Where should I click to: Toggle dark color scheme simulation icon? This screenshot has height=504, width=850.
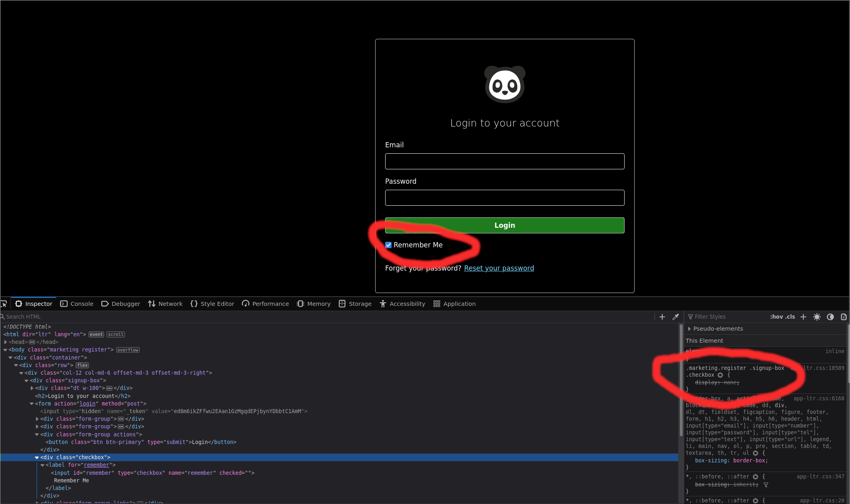(x=830, y=317)
